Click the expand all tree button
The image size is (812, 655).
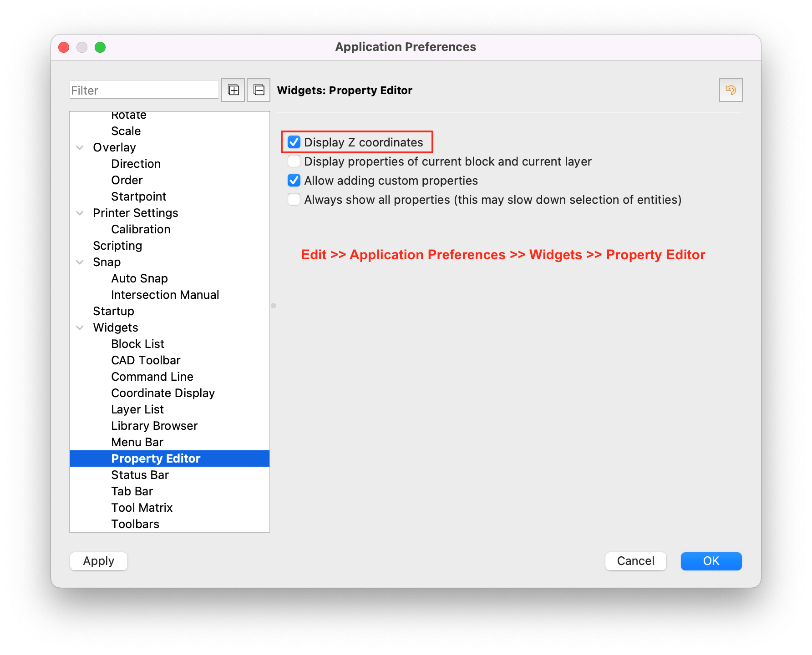coord(233,90)
